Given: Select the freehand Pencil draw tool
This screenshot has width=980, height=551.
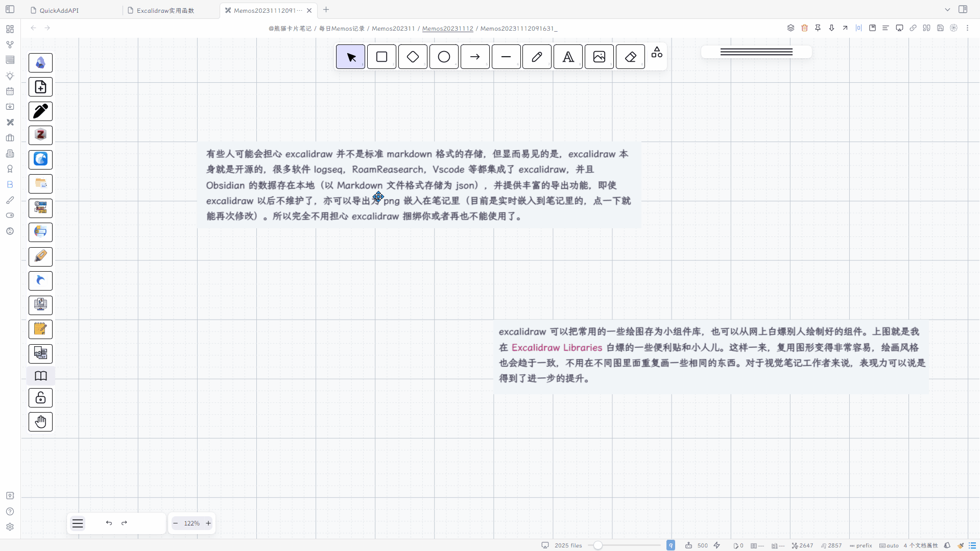Looking at the screenshot, I should (x=537, y=57).
